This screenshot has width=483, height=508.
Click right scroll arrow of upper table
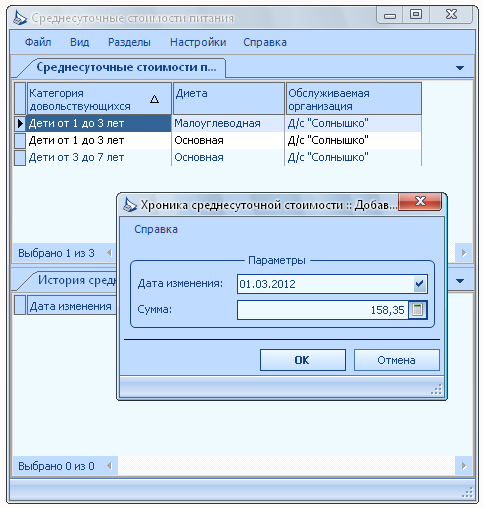tap(464, 253)
